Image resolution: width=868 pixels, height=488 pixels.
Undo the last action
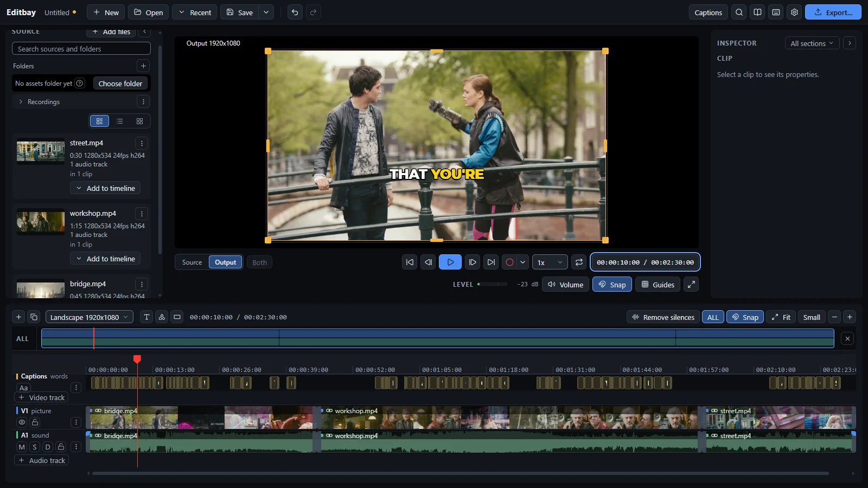coord(295,12)
